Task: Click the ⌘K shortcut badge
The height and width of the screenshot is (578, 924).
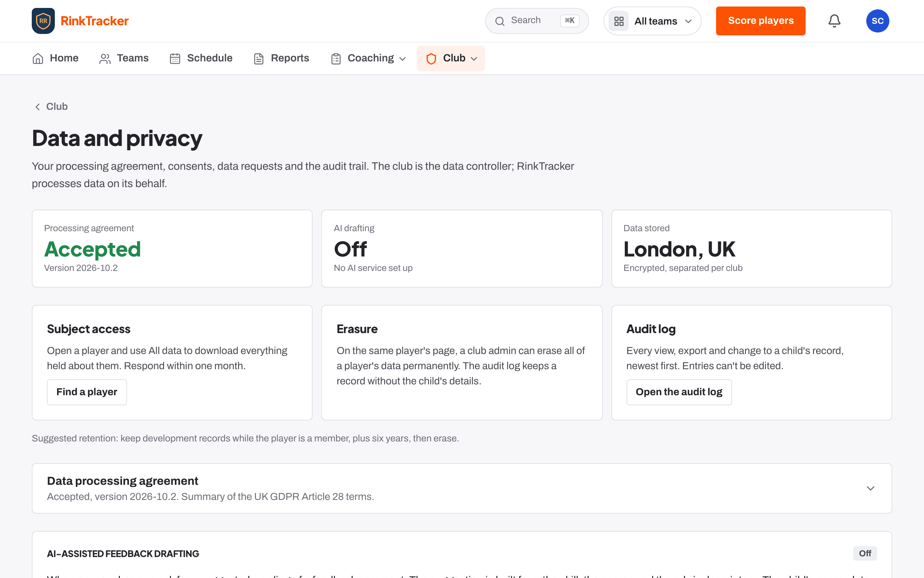Action: pos(569,21)
